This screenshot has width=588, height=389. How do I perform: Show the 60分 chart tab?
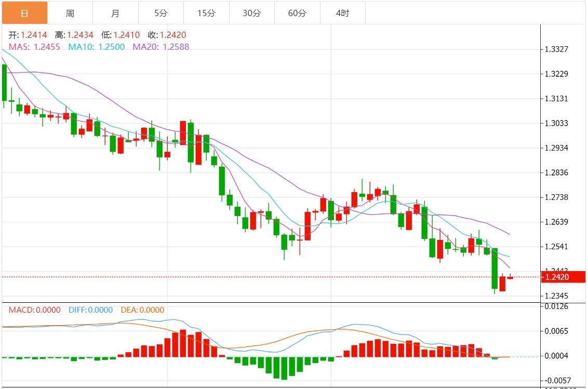[297, 13]
